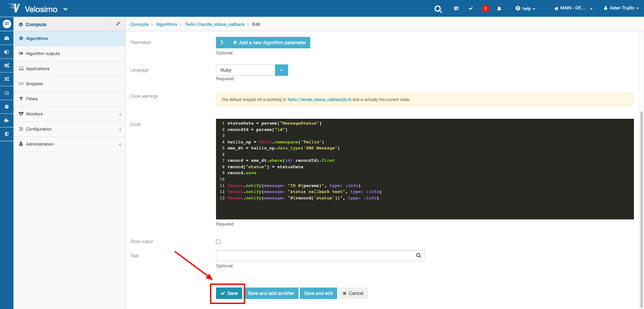644x309 pixels.
Task: Click the Snippets code-brackets icon
Action: click(21, 84)
